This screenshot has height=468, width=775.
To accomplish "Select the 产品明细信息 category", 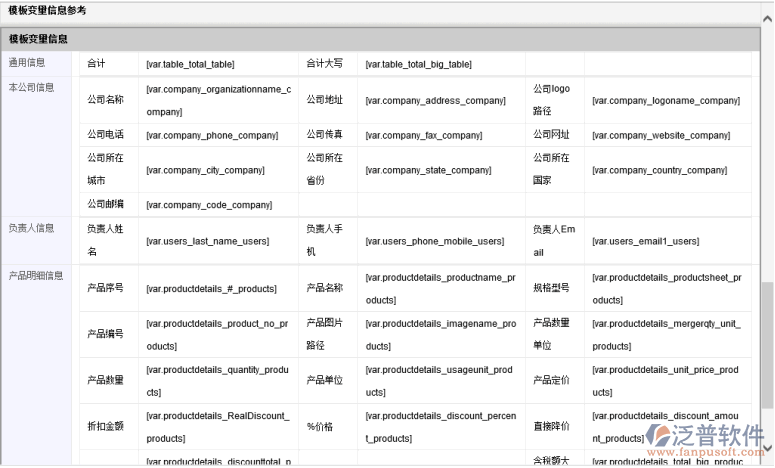I will [x=36, y=275].
